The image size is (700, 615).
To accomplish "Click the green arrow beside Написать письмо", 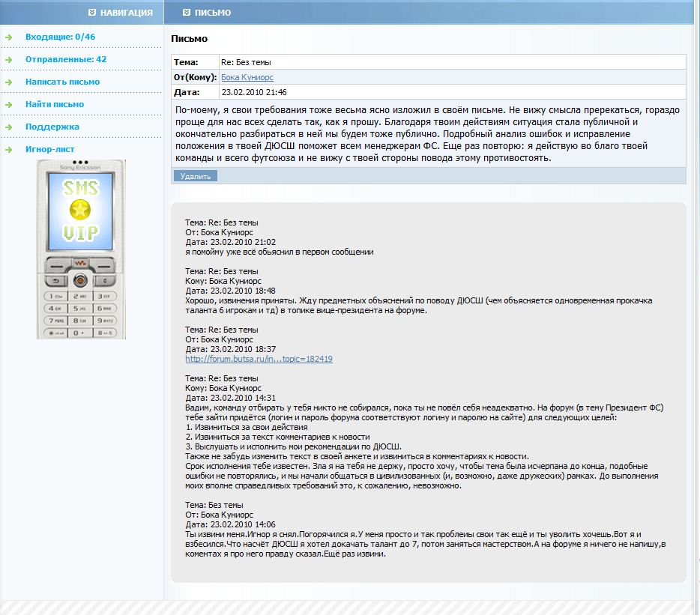I will [8, 82].
